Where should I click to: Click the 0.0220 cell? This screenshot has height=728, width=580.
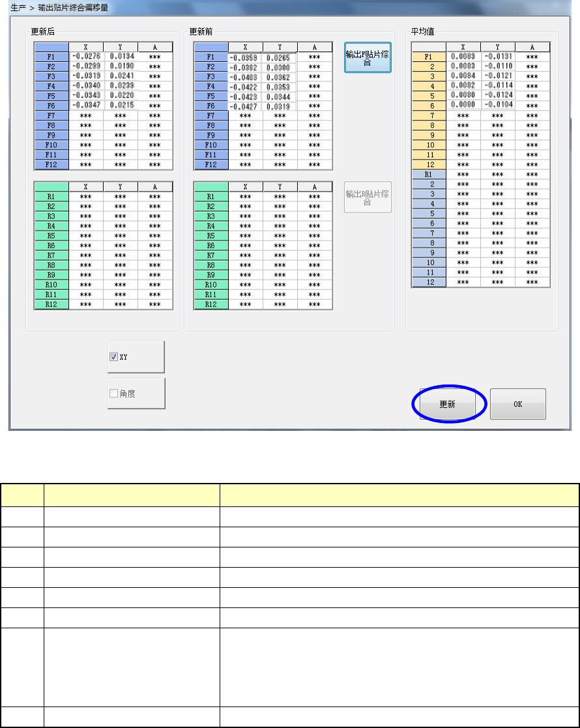(121, 96)
